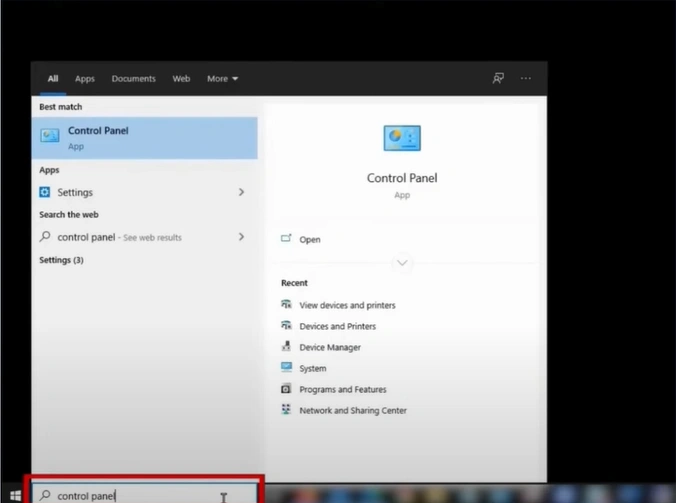Viewport: 676px width, 503px height.
Task: Open the three-dot options menu
Action: [x=526, y=78]
